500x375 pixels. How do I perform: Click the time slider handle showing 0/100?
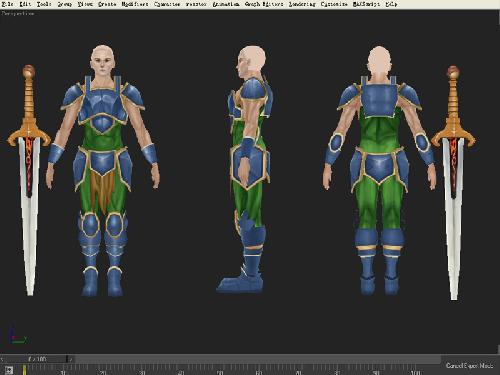(37, 359)
